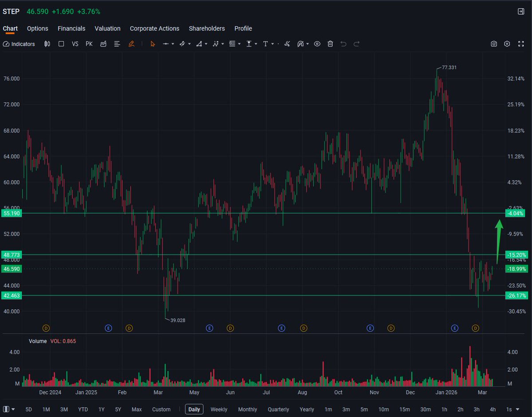Screen dimensions: 532x417
Task: Click the earnings E marker near Nov
Action: (370, 328)
